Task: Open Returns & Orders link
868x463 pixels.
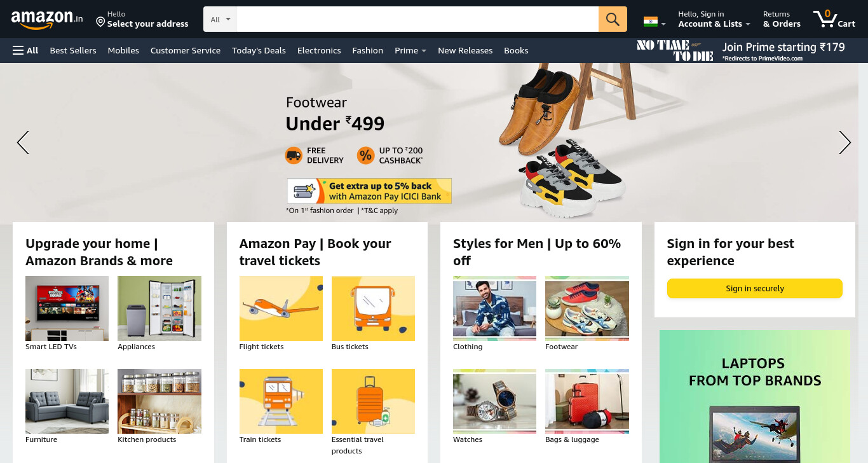Action: 782,19
